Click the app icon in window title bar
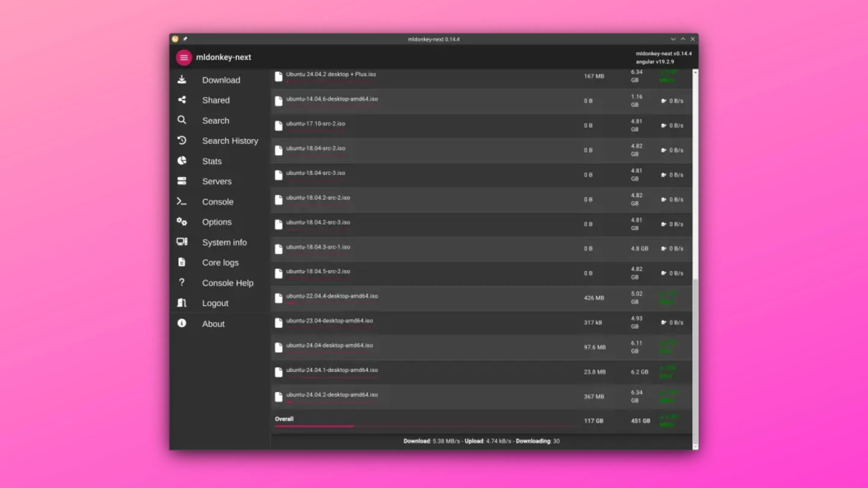Image resolution: width=868 pixels, height=488 pixels. pos(175,39)
